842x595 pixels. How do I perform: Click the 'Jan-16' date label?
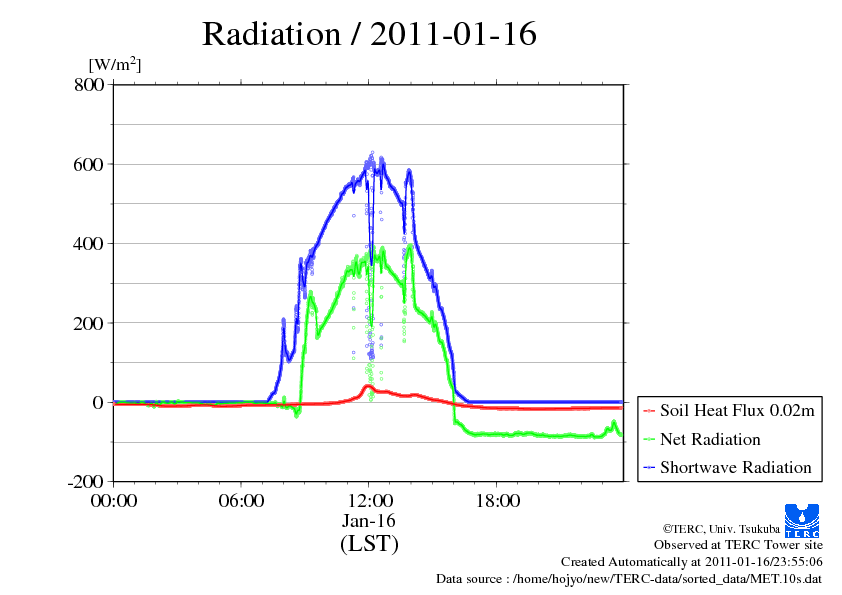click(x=369, y=521)
